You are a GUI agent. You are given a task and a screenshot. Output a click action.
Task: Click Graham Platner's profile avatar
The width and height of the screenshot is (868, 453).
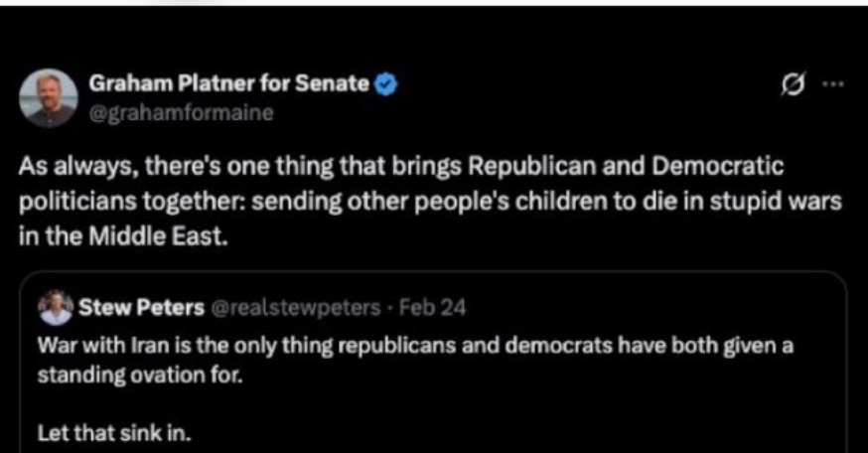pyautogui.click(x=48, y=97)
